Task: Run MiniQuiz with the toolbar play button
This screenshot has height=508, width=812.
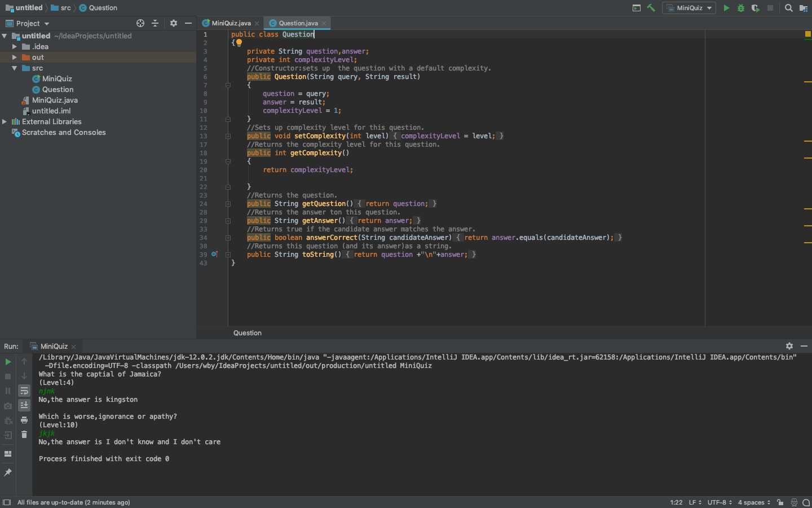Action: [726, 8]
